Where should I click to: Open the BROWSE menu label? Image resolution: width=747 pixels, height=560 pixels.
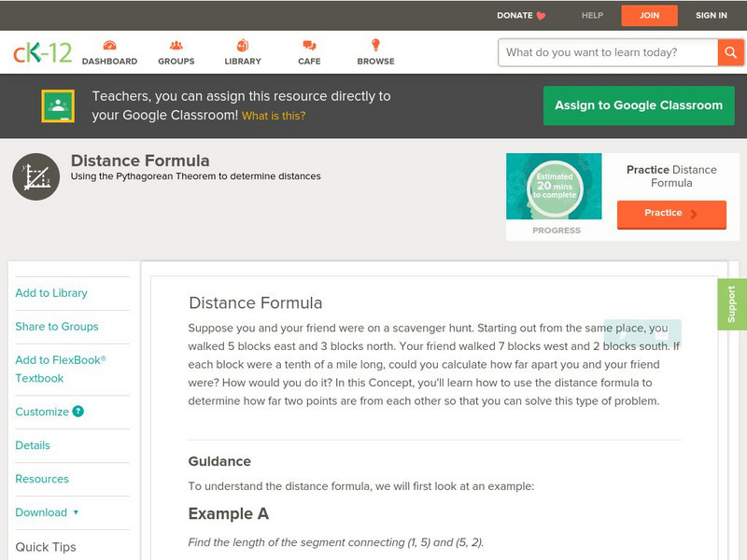click(375, 61)
